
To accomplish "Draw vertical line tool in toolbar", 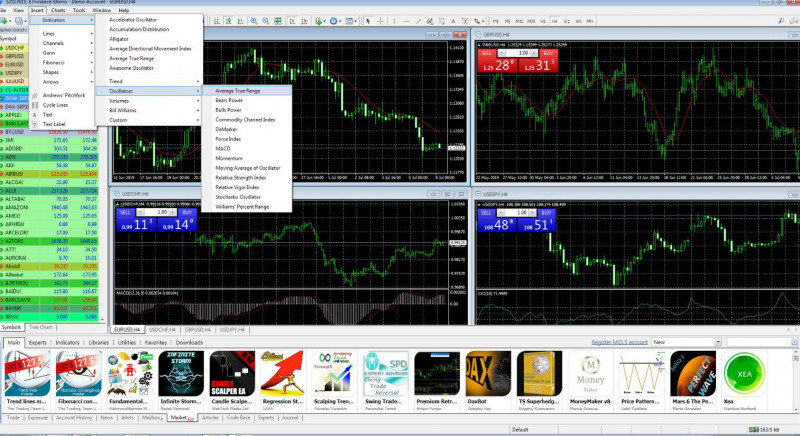I will 393,21.
